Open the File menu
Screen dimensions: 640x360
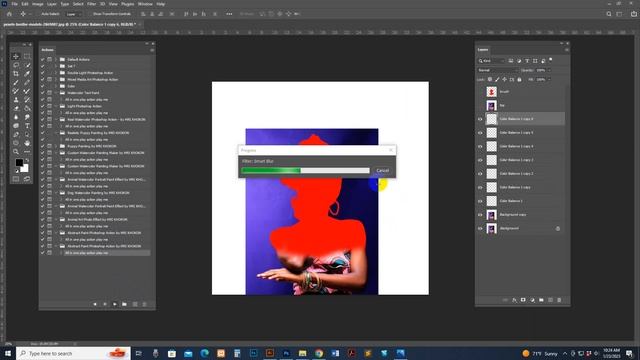(x=14, y=4)
